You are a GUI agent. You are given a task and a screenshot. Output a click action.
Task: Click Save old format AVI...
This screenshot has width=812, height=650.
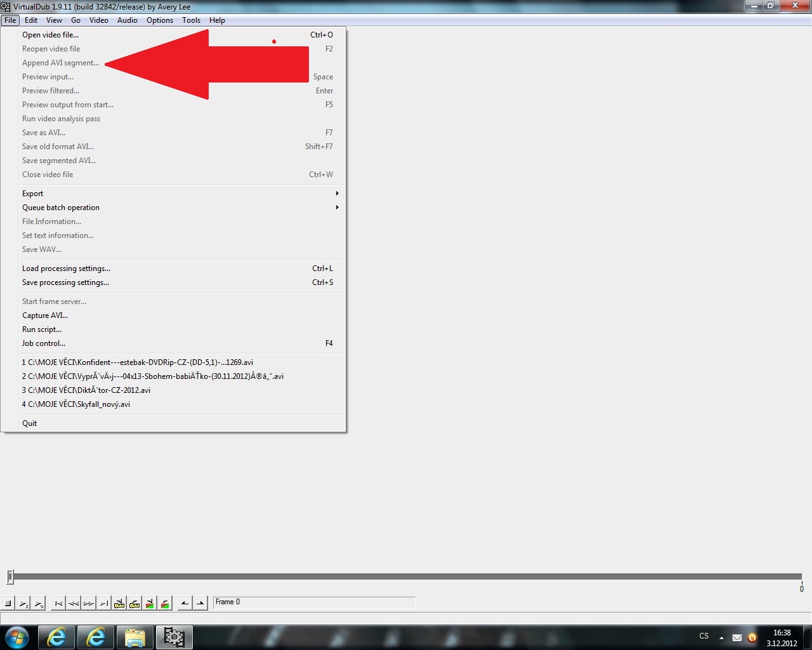coord(174,147)
